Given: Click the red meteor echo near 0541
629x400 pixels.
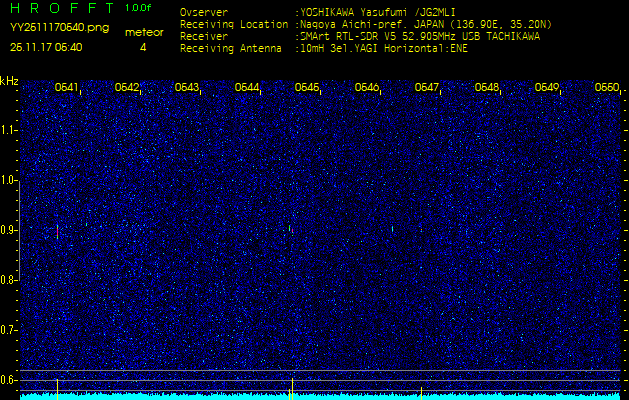Looking at the screenshot, I should 57,231.
